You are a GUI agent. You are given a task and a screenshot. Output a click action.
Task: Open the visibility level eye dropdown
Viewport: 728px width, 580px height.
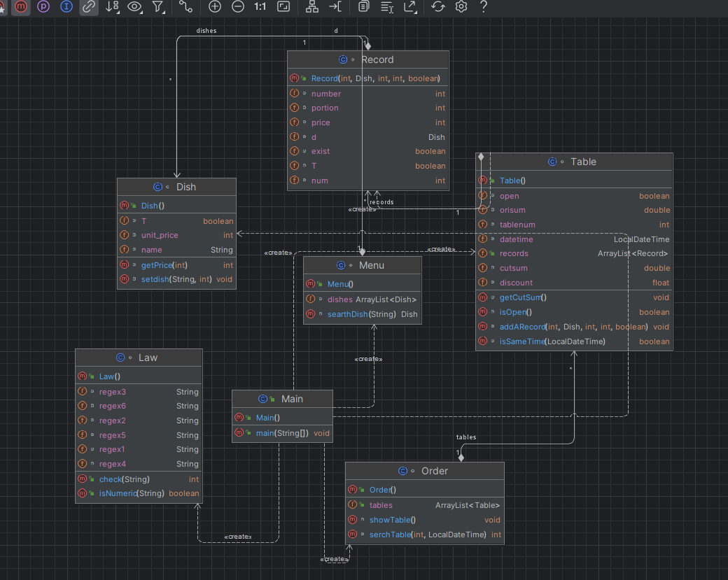tap(135, 7)
